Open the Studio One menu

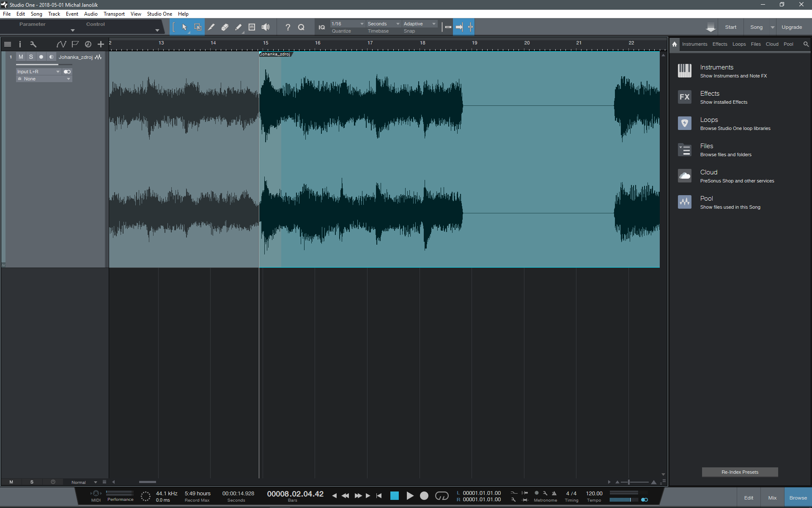(159, 14)
